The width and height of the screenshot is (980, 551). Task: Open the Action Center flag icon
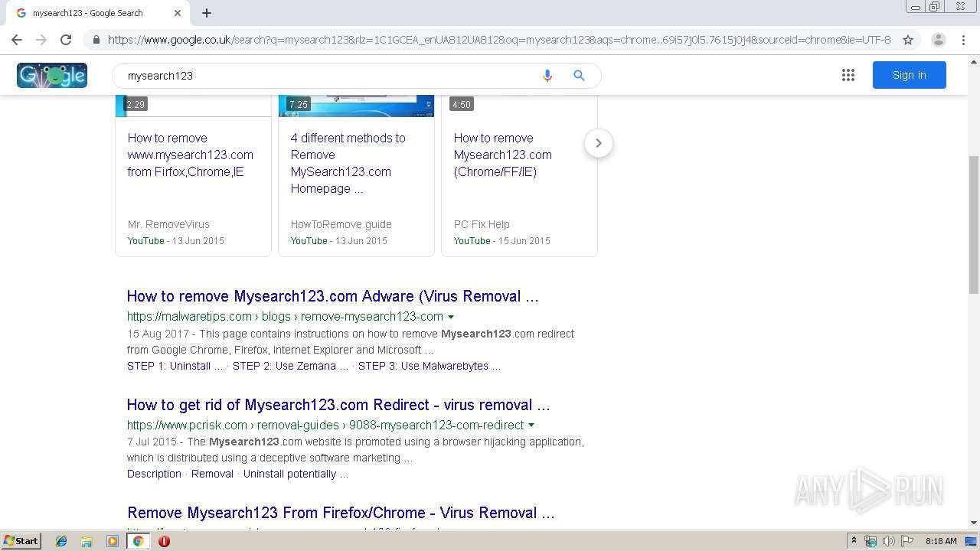[x=907, y=541]
